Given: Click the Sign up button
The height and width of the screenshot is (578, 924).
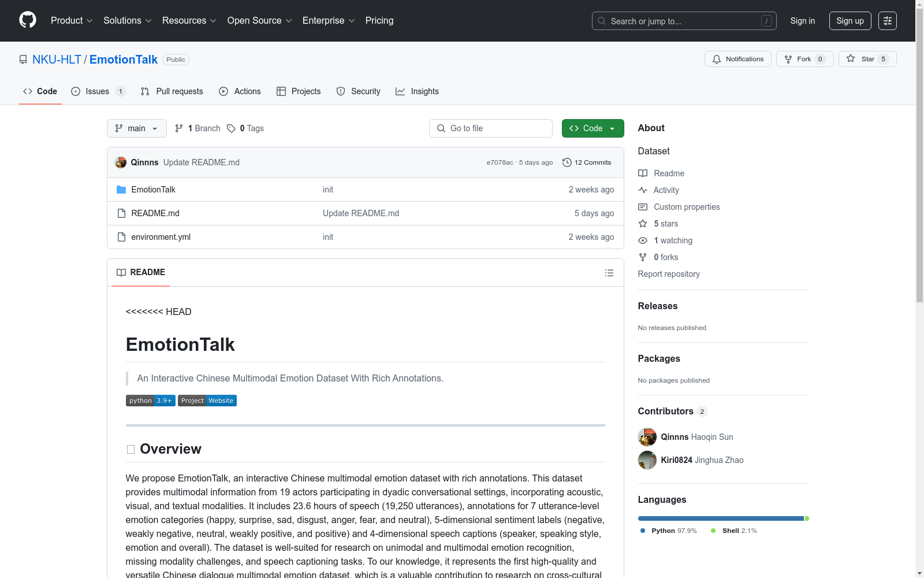Looking at the screenshot, I should (850, 21).
